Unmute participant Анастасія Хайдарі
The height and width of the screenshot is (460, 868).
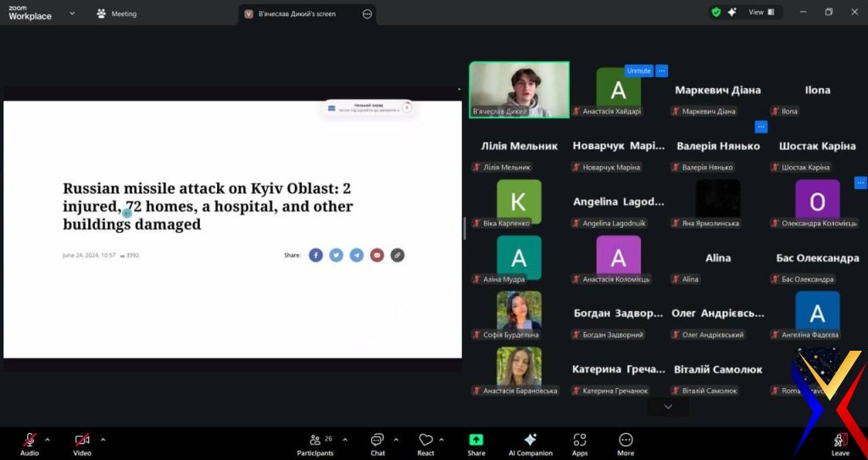pyautogui.click(x=638, y=71)
